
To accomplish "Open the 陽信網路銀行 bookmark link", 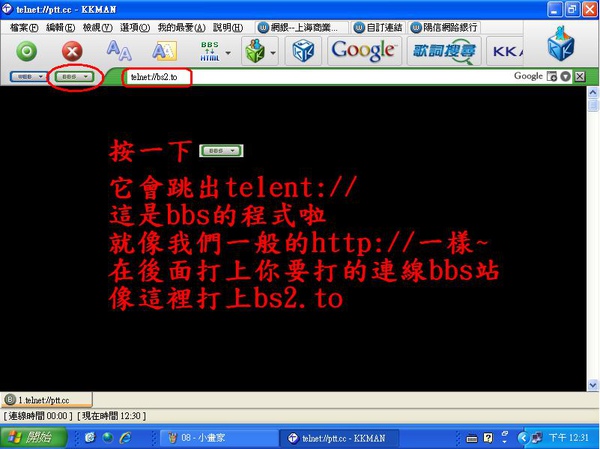I will [x=444, y=28].
